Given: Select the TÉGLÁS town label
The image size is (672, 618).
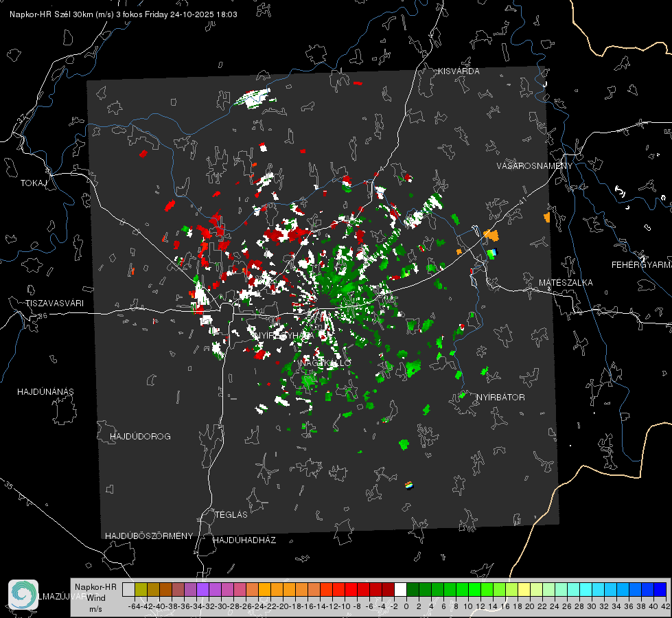Looking at the screenshot, I should pos(231,514).
